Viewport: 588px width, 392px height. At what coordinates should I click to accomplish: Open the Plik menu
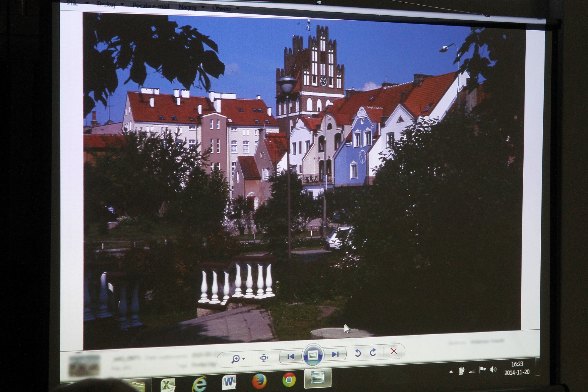pos(72,4)
